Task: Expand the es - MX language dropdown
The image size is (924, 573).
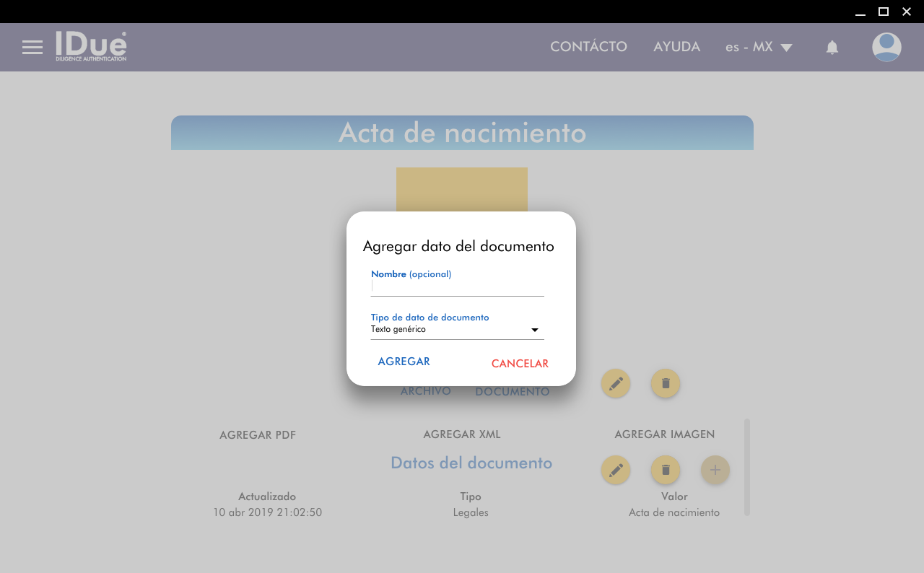Action: 759,47
